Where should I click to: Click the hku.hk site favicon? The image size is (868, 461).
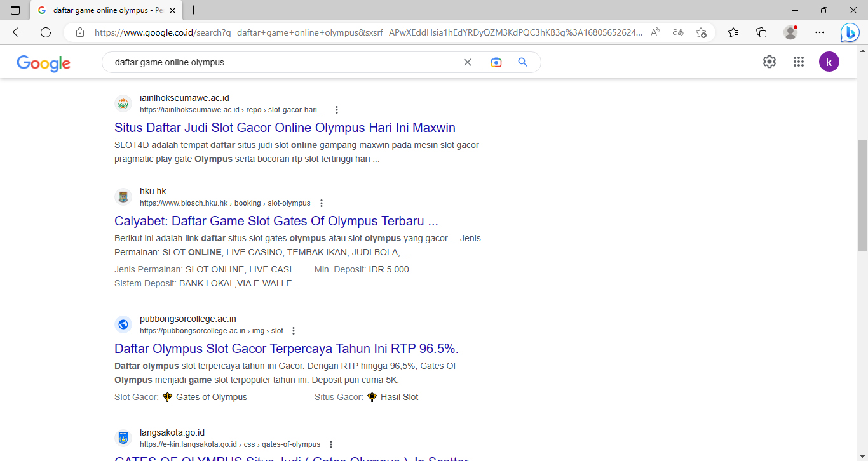coord(123,197)
